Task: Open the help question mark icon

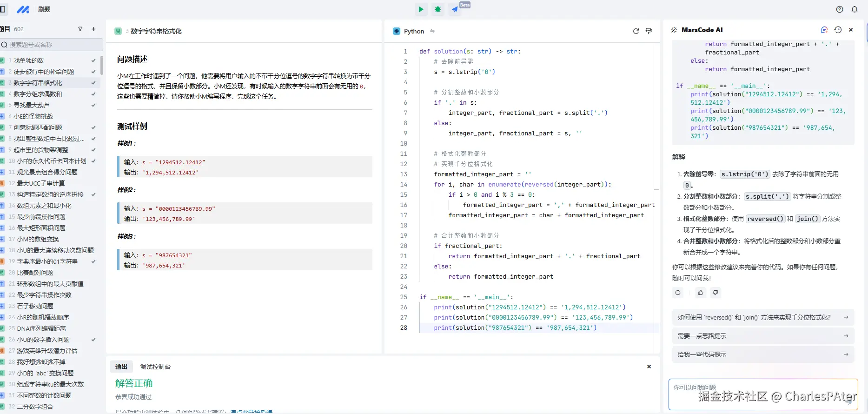Action: tap(840, 9)
